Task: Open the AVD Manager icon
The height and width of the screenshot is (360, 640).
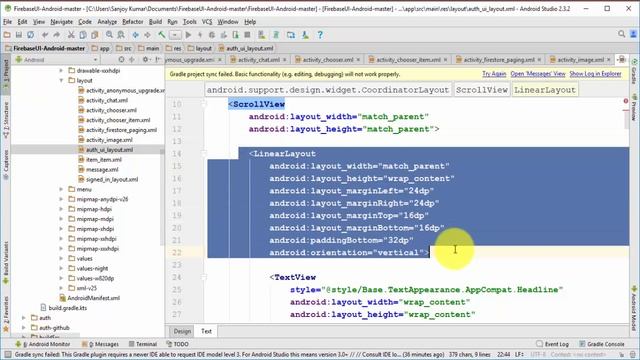Action: tap(262, 35)
